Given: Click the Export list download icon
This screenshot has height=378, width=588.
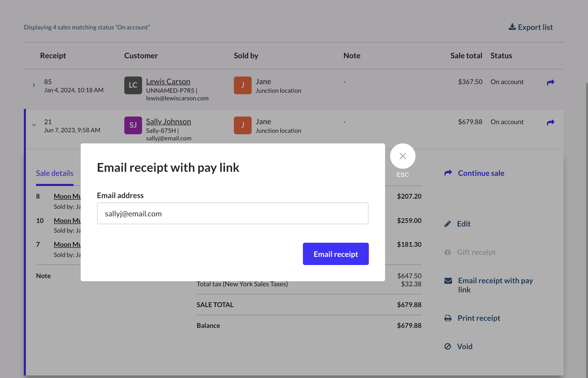Looking at the screenshot, I should (512, 27).
